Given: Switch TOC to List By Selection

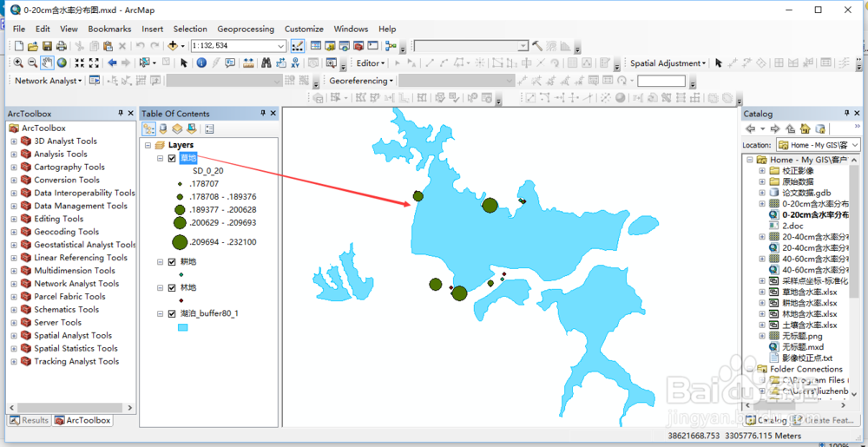Looking at the screenshot, I should point(190,129).
